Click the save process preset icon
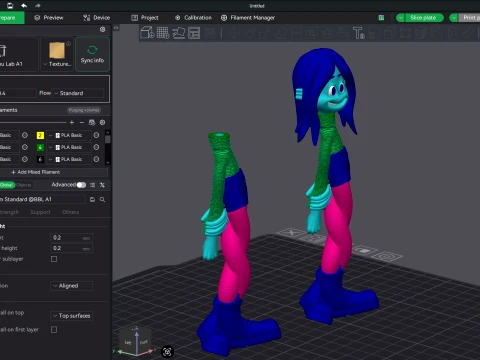 pyautogui.click(x=92, y=199)
